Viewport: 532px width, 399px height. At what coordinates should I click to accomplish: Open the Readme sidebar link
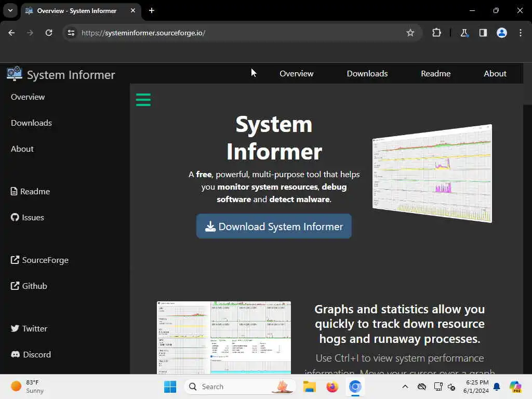30,191
